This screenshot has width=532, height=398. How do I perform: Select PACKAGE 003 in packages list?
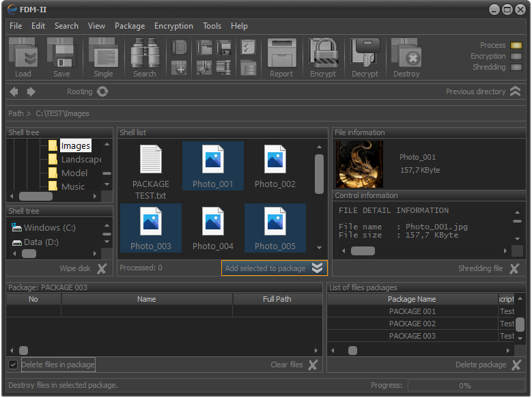pyautogui.click(x=412, y=336)
